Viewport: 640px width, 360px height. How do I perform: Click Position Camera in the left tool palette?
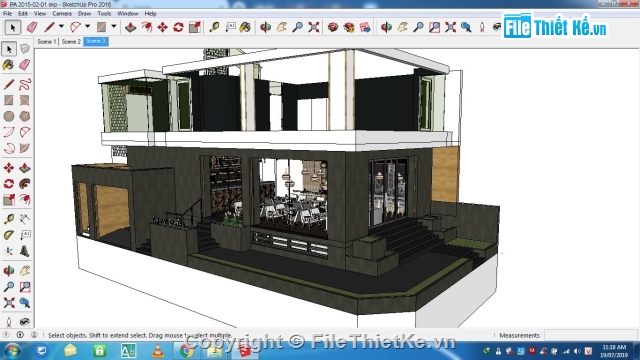[9, 322]
